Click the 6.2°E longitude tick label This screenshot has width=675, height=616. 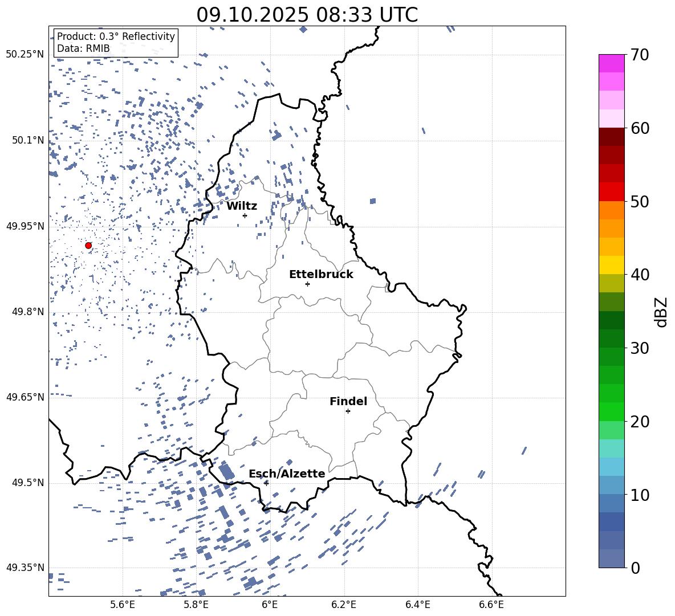click(x=344, y=605)
